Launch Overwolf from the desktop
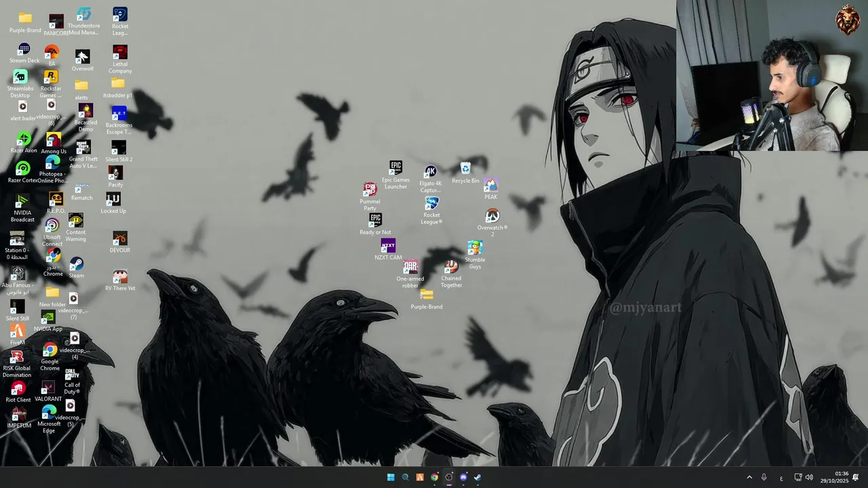 point(82,60)
